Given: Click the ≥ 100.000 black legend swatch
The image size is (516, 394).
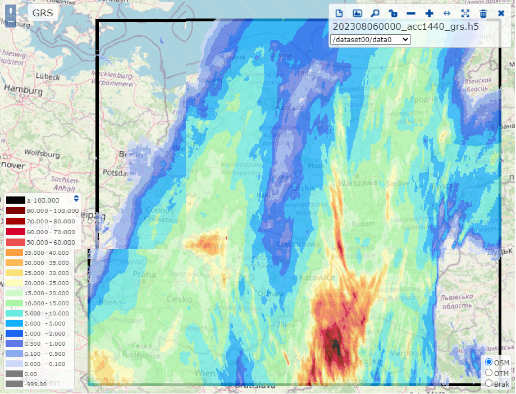Looking at the screenshot, I should pos(15,200).
